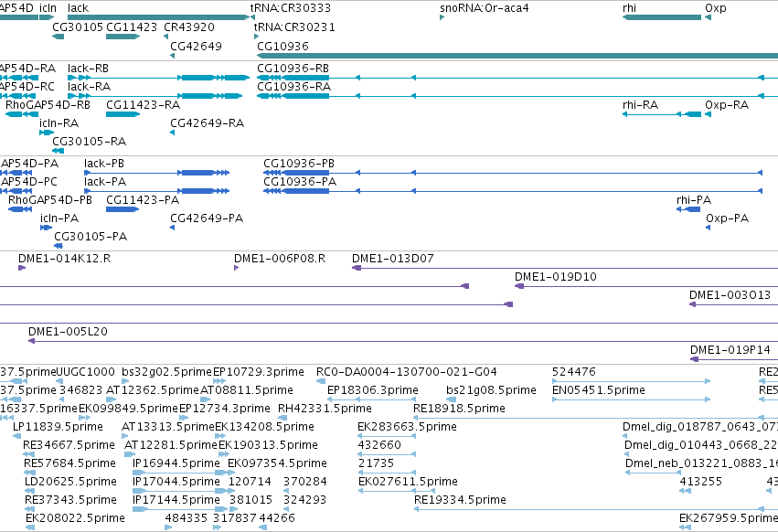778x532 pixels.
Task: Select the RE18918.5prime EST
Action: click(x=595, y=418)
